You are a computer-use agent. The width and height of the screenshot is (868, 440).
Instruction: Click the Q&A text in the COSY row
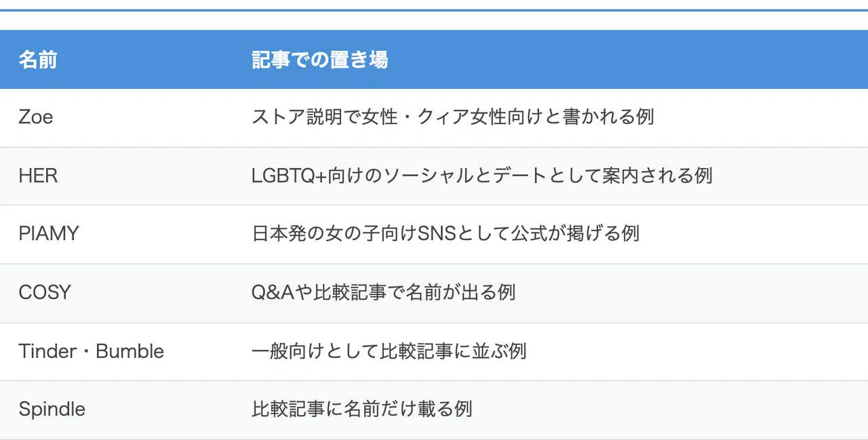point(274,293)
